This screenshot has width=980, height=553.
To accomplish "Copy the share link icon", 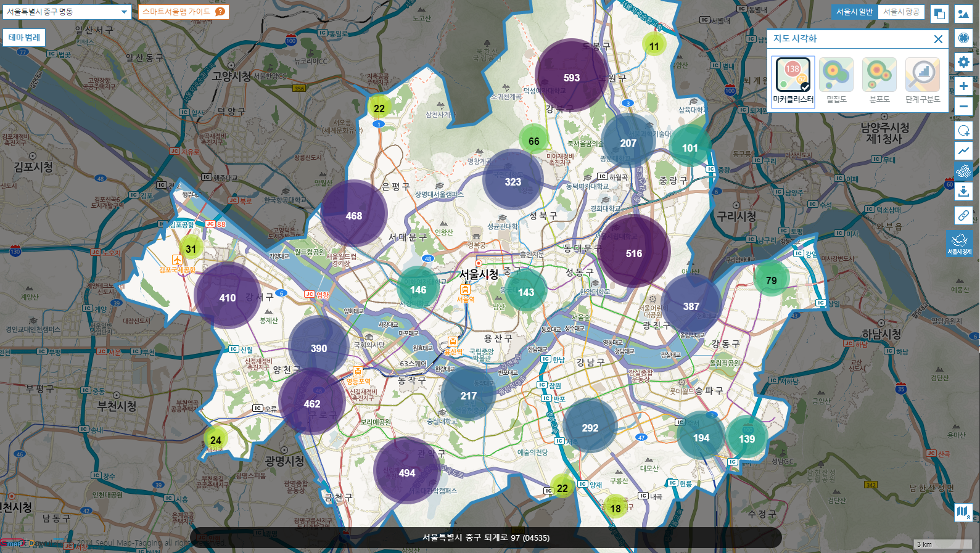I will (x=963, y=215).
